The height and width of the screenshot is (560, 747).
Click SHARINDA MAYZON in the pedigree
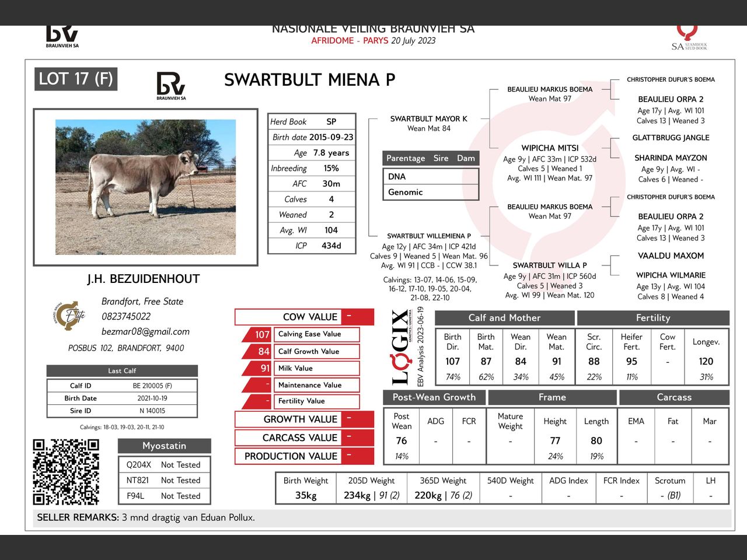[671, 158]
